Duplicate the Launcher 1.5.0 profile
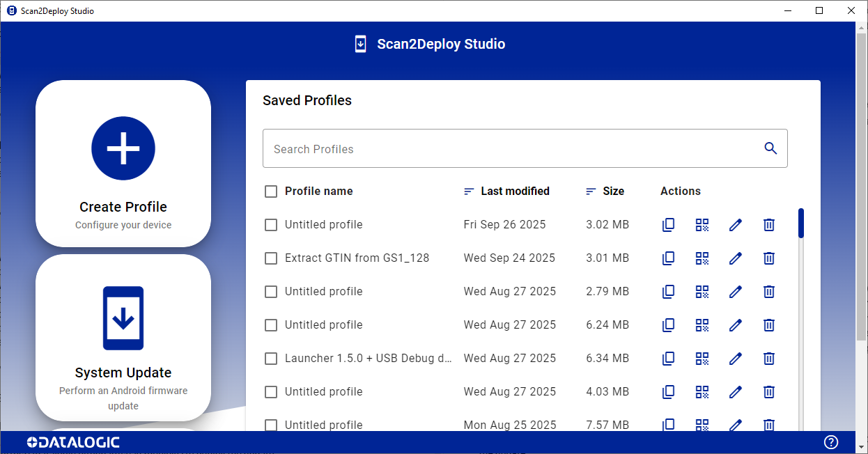This screenshot has width=868, height=454. (668, 359)
